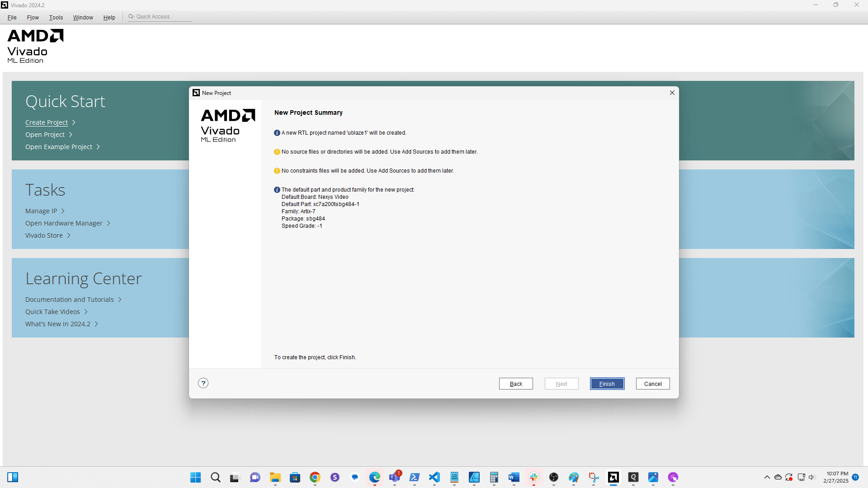Cancel the New Project wizard
This screenshot has width=868, height=488.
click(652, 384)
